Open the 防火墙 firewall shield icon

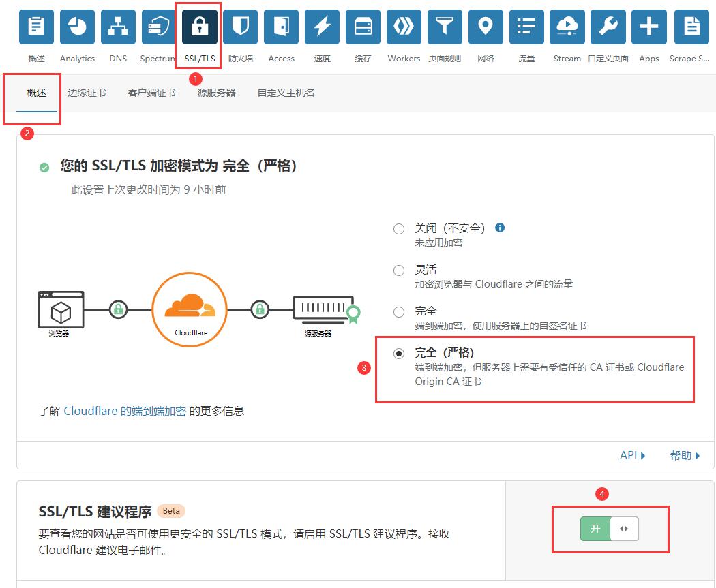click(241, 27)
